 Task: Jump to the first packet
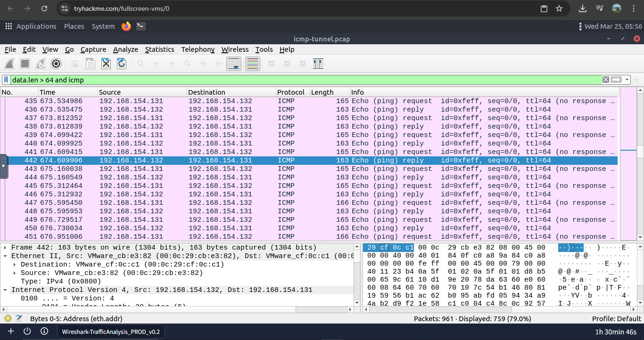tap(203, 64)
